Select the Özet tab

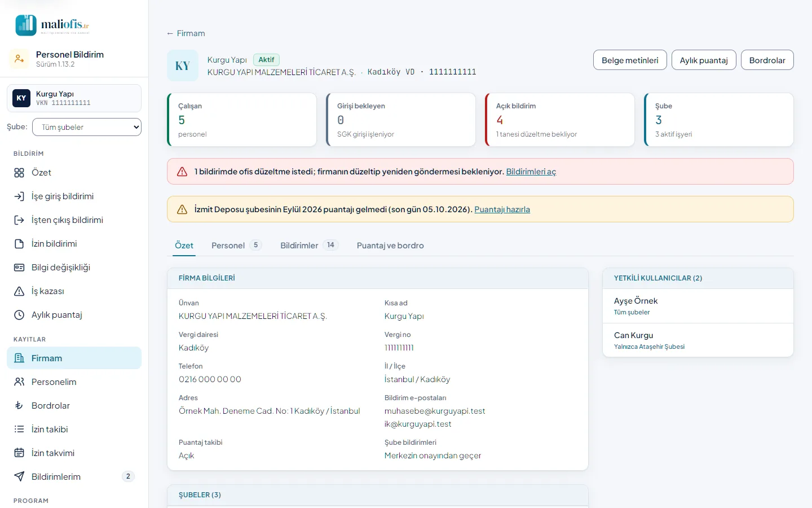tap(184, 246)
